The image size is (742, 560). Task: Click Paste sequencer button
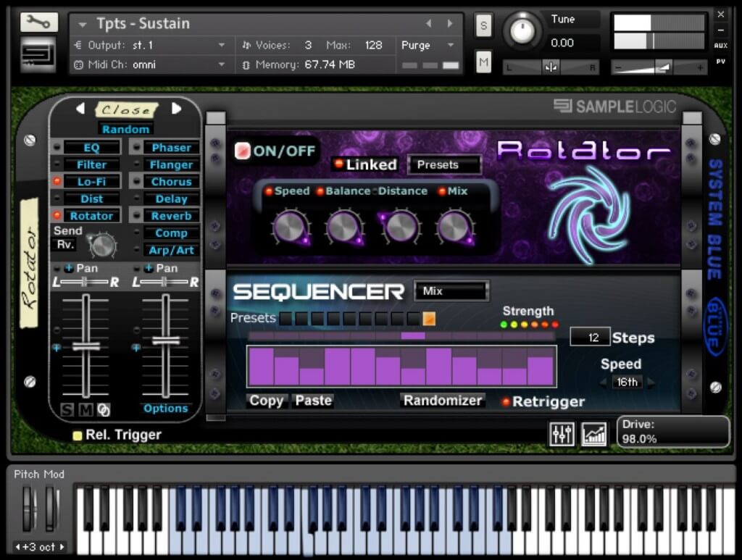[313, 401]
